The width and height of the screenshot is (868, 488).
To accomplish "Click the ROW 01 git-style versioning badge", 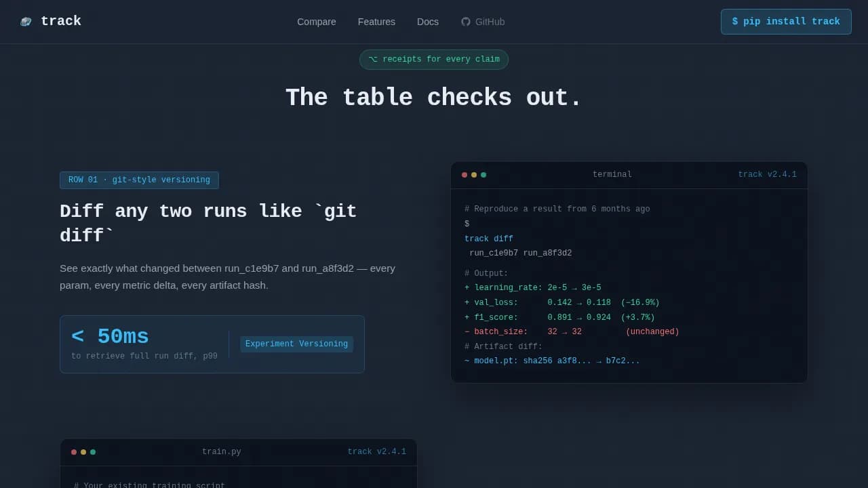I will (x=139, y=180).
